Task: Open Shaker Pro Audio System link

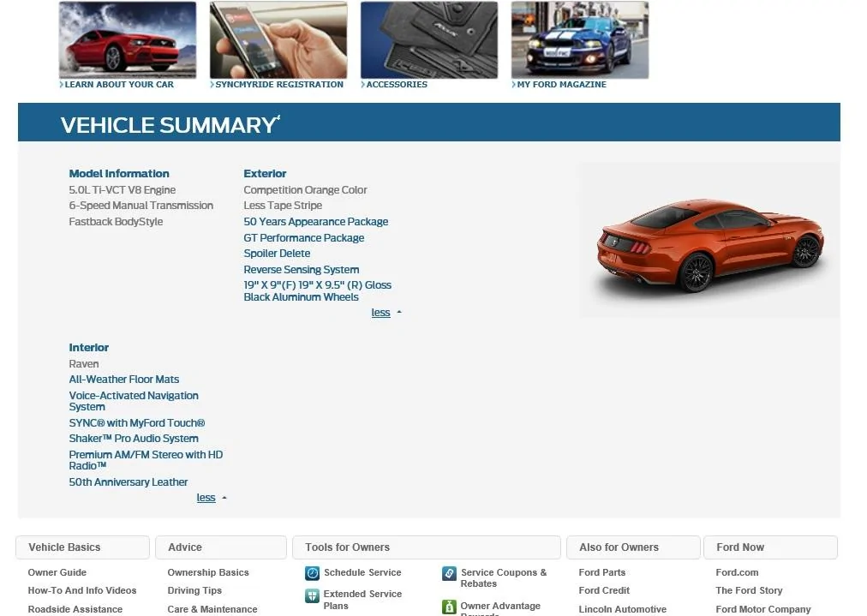Action: point(134,439)
